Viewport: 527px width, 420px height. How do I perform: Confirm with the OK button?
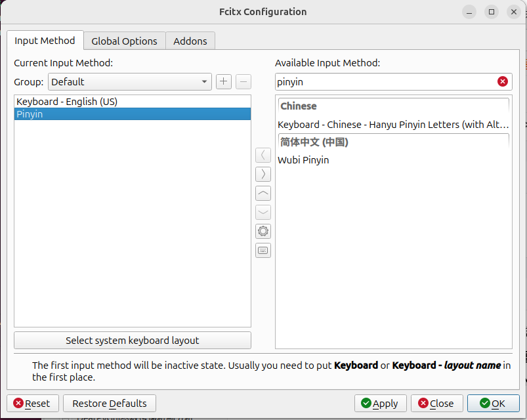494,403
